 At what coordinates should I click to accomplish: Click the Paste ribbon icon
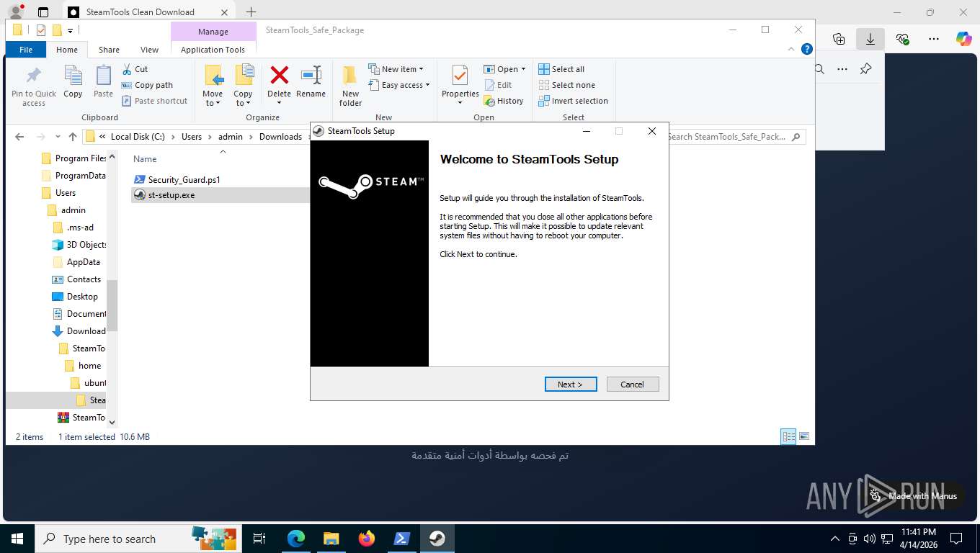(103, 81)
